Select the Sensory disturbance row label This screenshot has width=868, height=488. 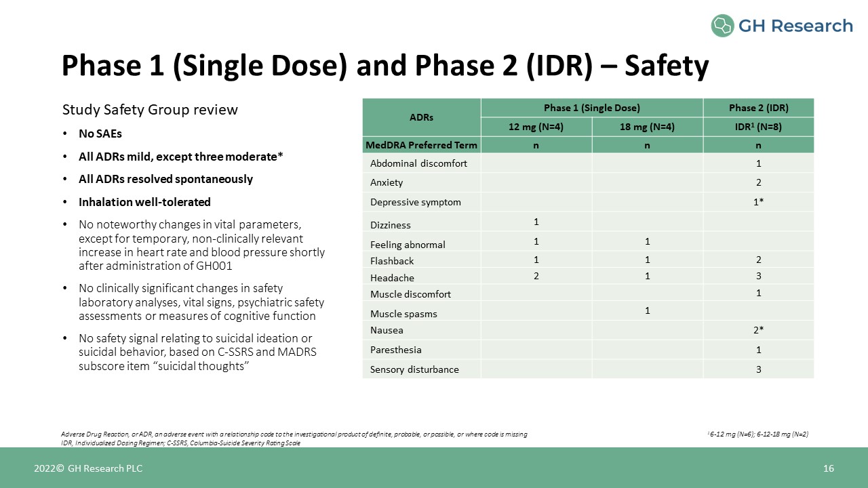(414, 369)
